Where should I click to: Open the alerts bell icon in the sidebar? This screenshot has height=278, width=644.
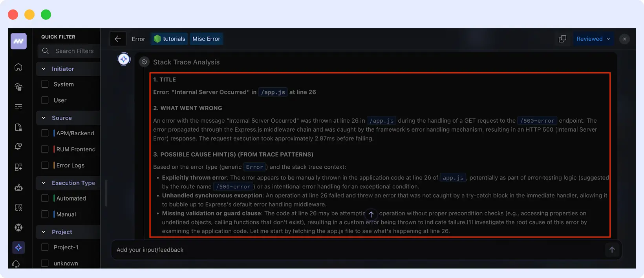pyautogui.click(x=18, y=147)
